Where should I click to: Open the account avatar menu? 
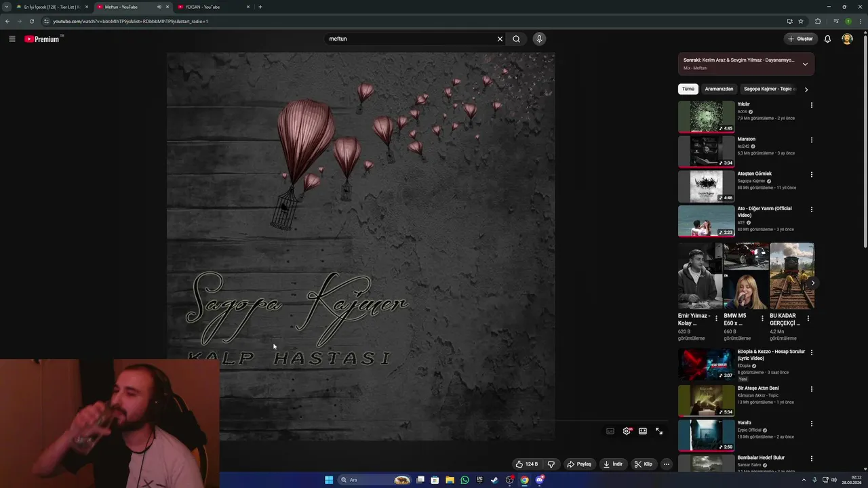pyautogui.click(x=847, y=39)
